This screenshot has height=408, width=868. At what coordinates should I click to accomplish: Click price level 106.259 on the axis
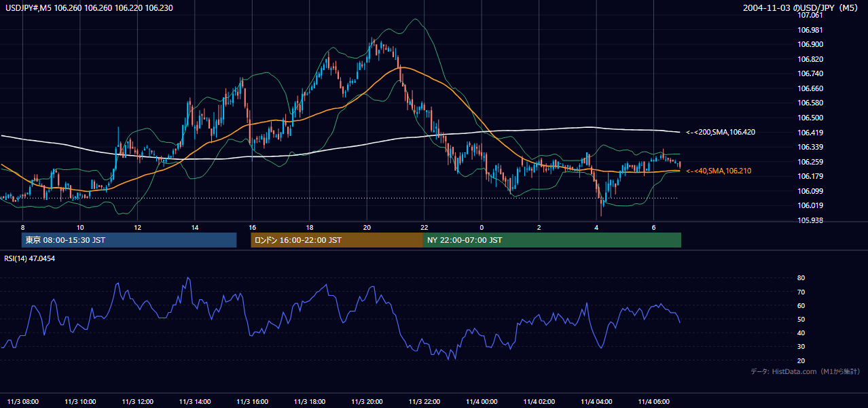tap(811, 162)
